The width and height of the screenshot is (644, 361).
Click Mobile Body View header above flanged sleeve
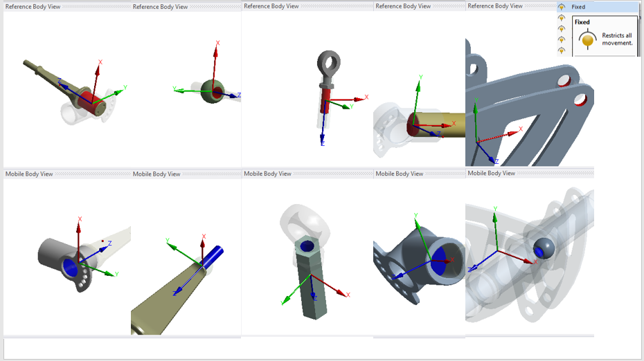tap(29, 174)
